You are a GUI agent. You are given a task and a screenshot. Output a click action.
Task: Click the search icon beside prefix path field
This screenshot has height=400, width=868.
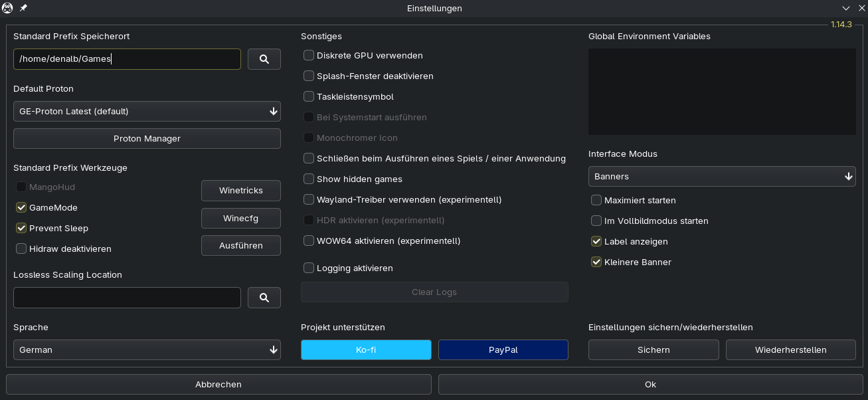264,59
